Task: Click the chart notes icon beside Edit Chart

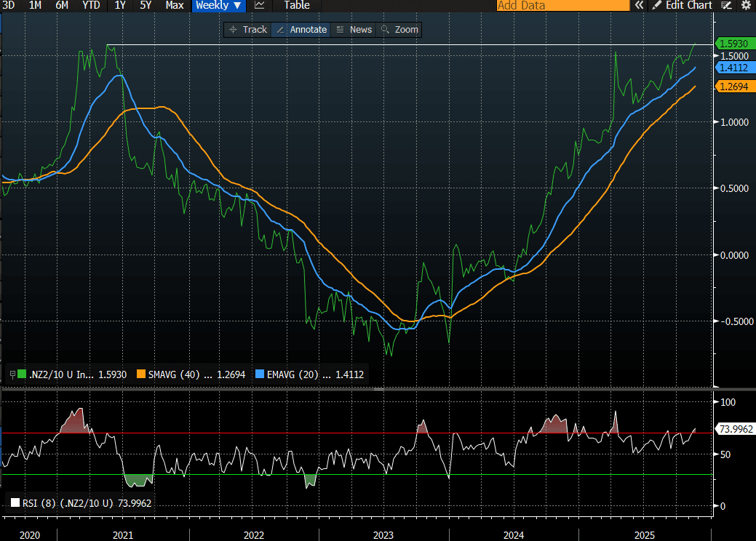Action: [x=726, y=5]
